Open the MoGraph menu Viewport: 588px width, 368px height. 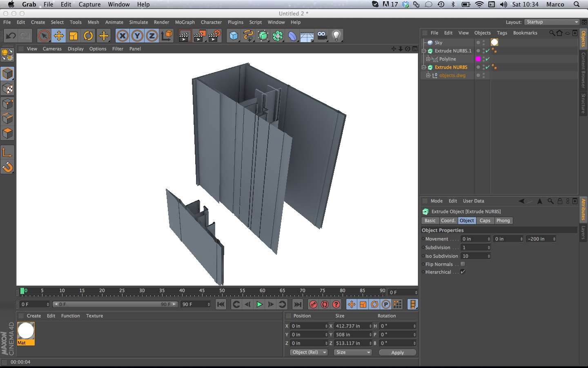(x=185, y=22)
